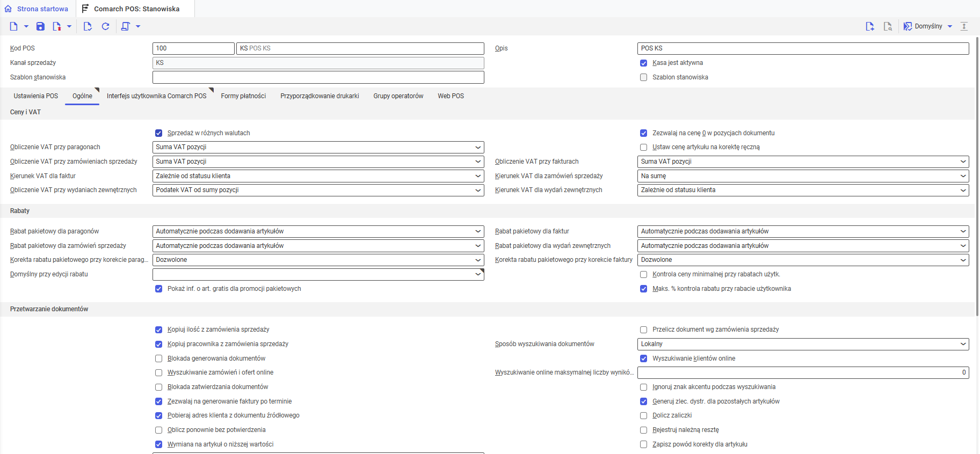Toggle Maks. % kontrola rabatu checkbox
Image resolution: width=980 pixels, height=454 pixels.
[x=643, y=289]
